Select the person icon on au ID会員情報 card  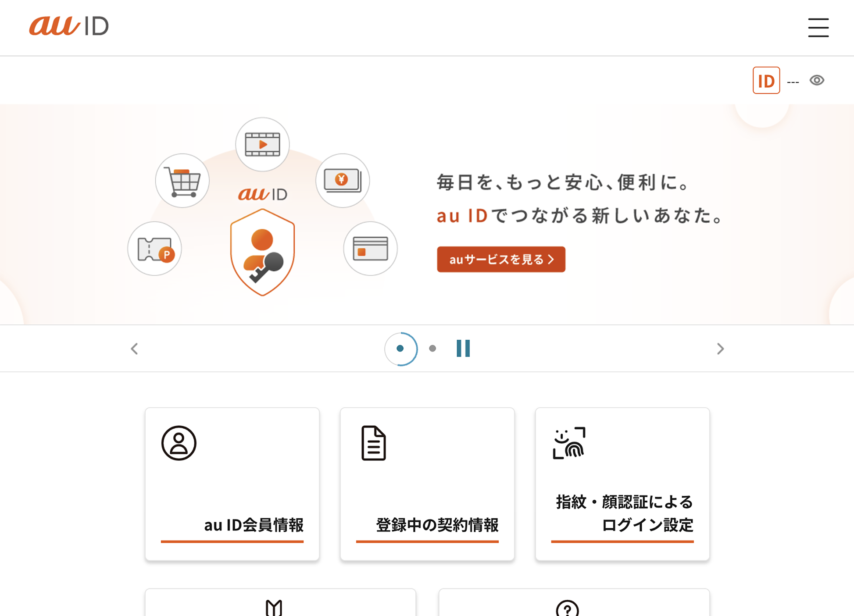point(179,443)
